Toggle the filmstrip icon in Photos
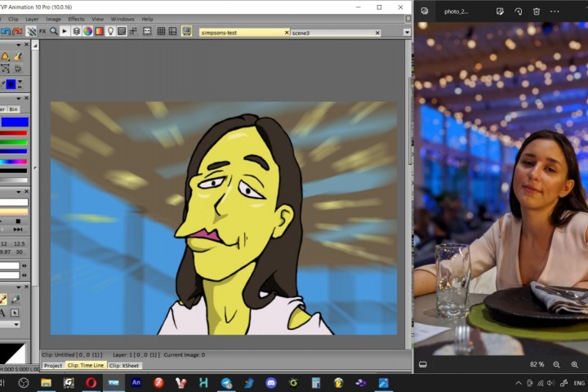The width and height of the screenshot is (588, 392). (423, 364)
